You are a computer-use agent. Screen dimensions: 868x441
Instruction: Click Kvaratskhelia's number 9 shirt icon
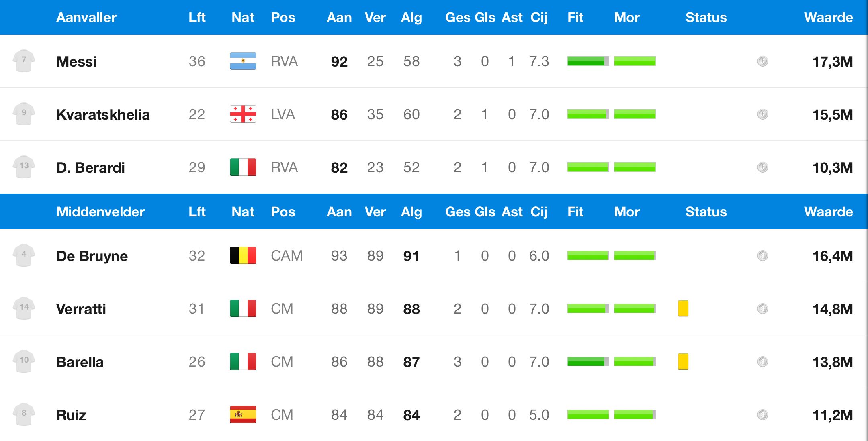[x=24, y=114]
